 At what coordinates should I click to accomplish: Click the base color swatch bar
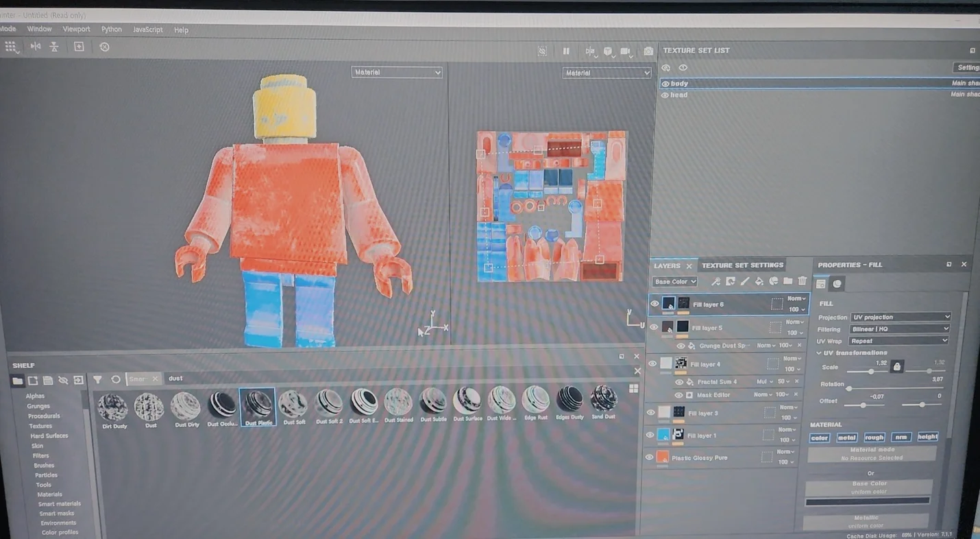click(868, 502)
